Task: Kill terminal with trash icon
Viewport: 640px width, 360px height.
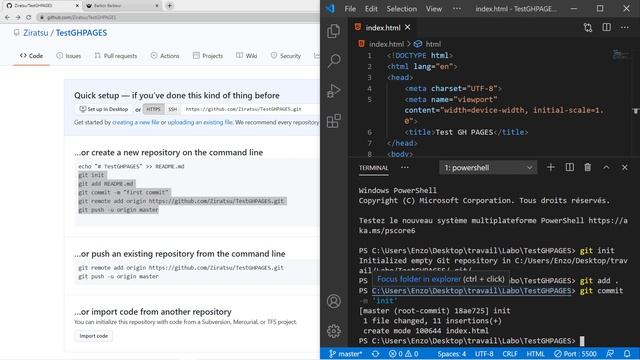Action: pos(587,167)
